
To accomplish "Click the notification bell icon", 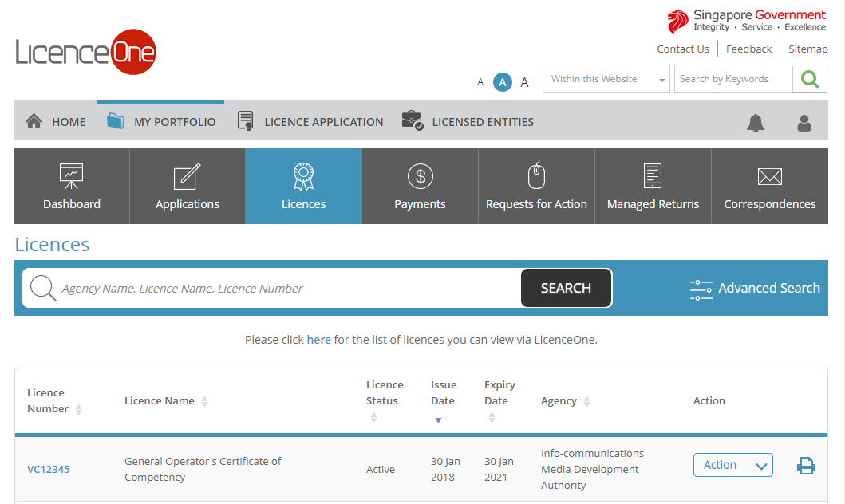I will point(755,123).
